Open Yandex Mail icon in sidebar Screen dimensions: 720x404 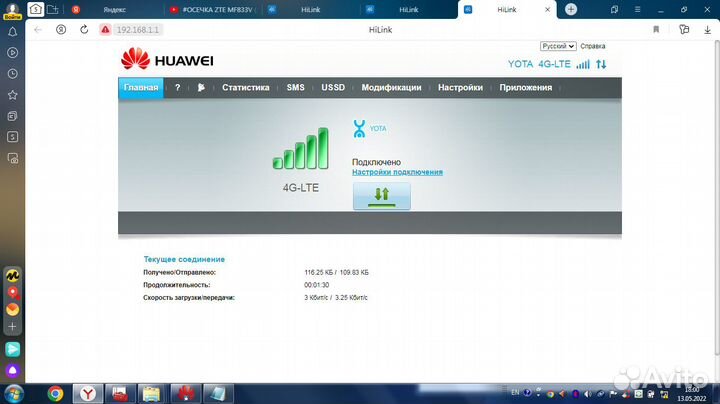(12, 309)
